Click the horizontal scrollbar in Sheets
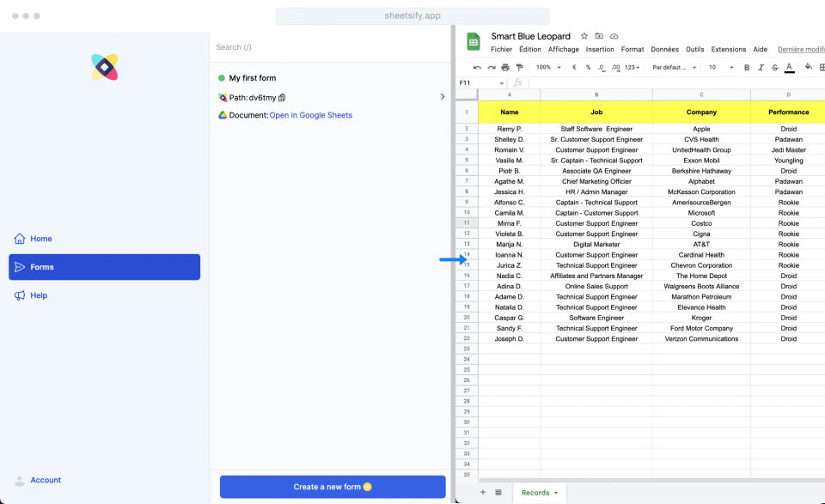Screen dimensions: 825x504 651,480
